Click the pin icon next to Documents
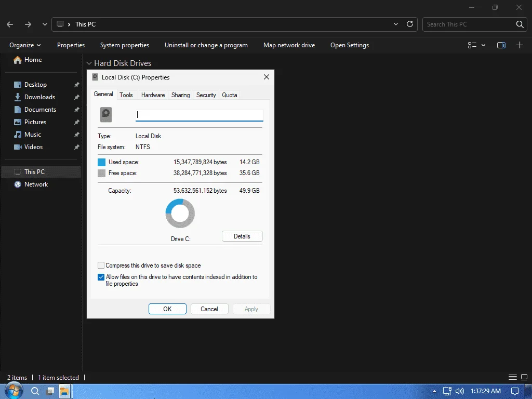This screenshot has width=532, height=399. pyautogui.click(x=77, y=110)
